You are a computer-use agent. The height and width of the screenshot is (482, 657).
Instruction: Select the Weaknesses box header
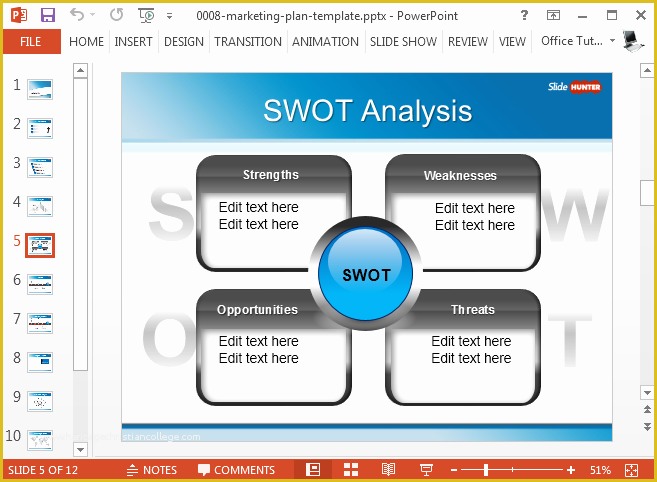(x=460, y=175)
